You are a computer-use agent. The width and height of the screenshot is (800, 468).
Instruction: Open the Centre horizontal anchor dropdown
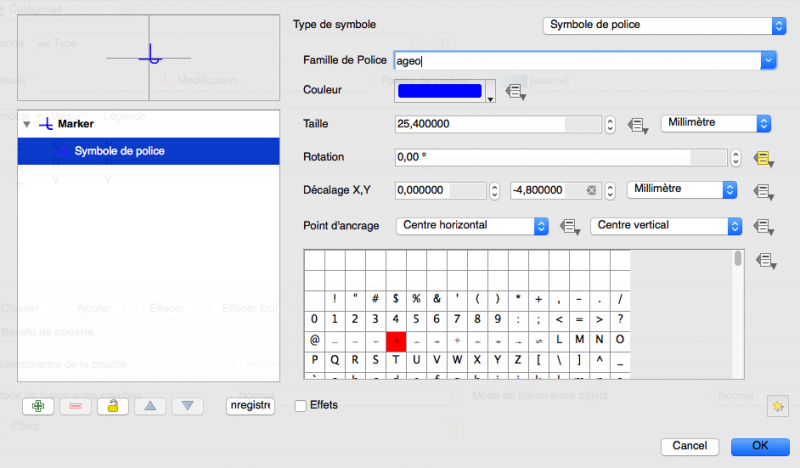(x=473, y=226)
